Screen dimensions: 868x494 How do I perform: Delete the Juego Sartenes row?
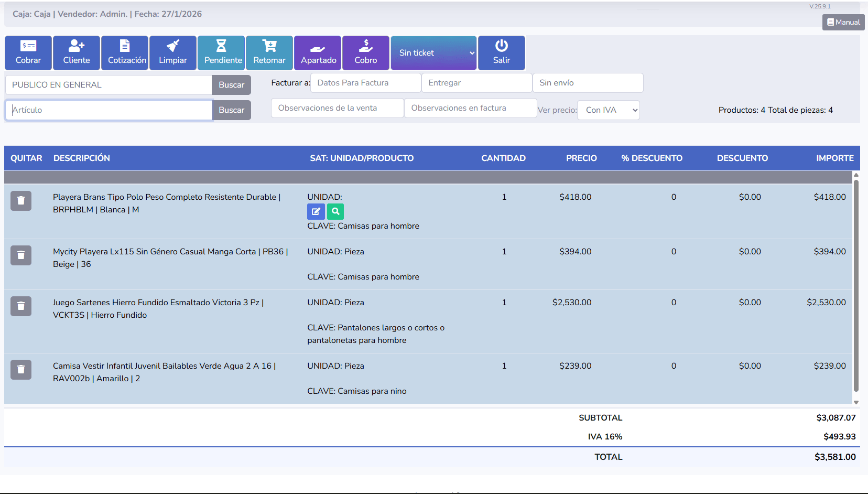[21, 306]
